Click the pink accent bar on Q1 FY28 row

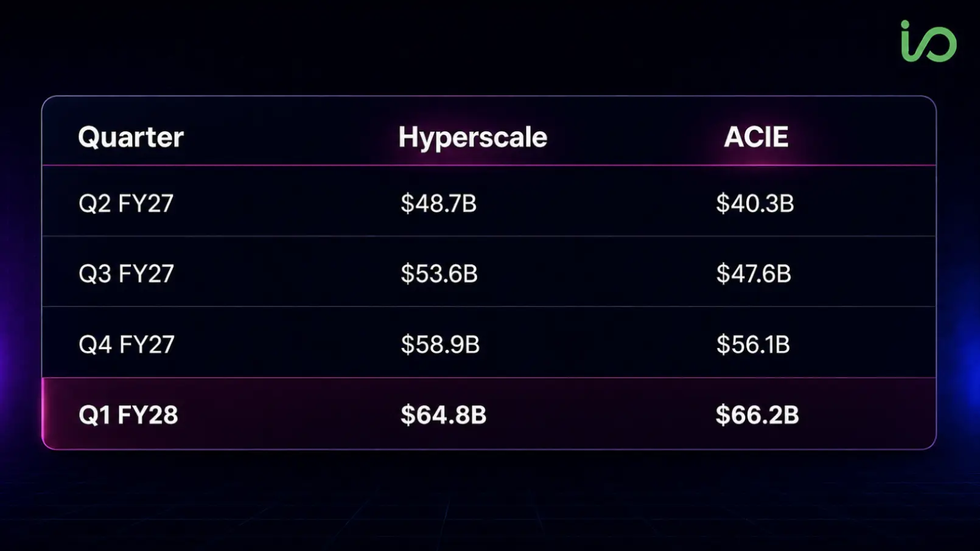(x=43, y=414)
